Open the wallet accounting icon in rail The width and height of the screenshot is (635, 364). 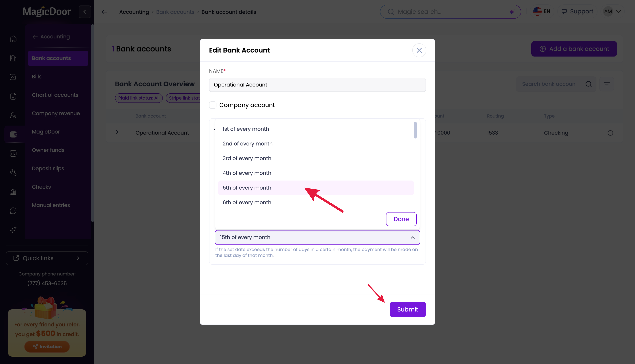(x=13, y=134)
